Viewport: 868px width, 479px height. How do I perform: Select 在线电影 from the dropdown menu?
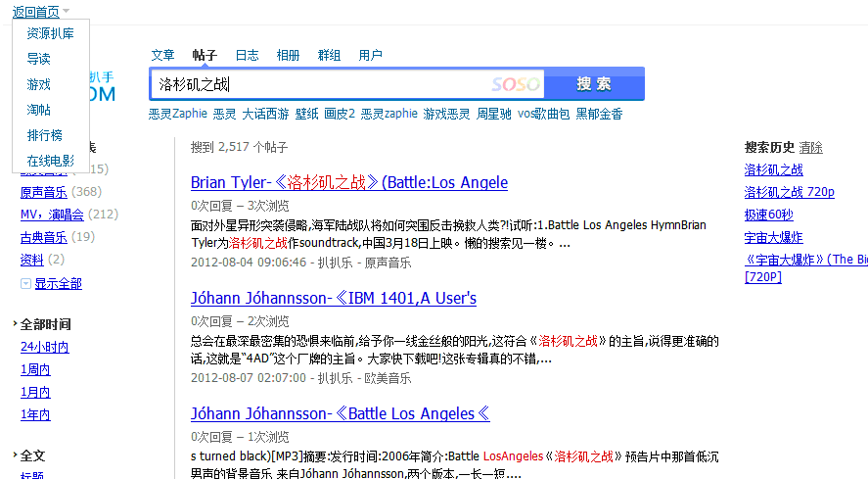50,161
